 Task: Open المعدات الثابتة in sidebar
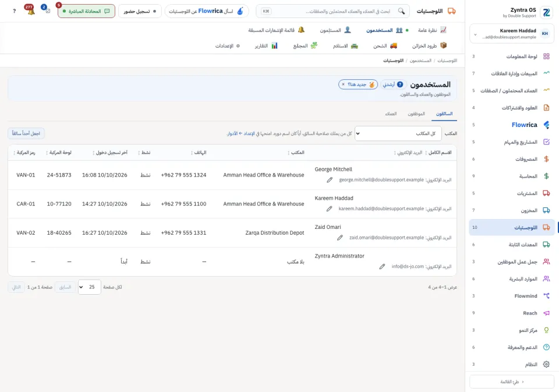[x=511, y=245]
